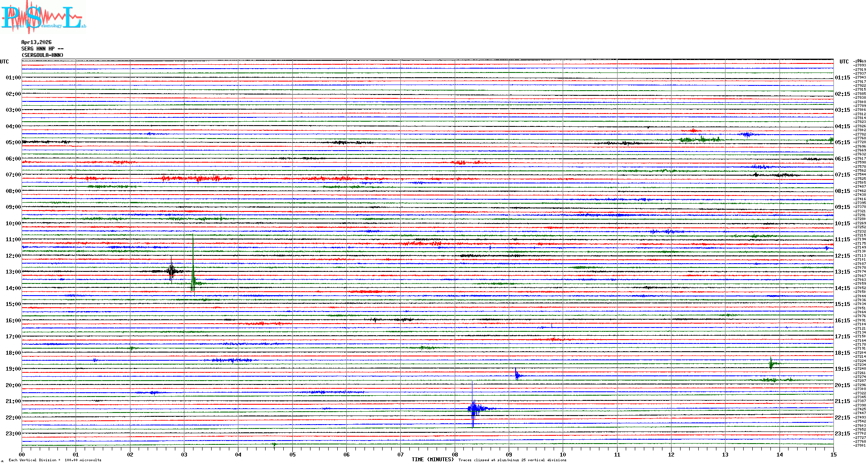This screenshot has height=466, width=868.
Task: Select the 05:15 time marker on right axis
Action: tap(842, 142)
